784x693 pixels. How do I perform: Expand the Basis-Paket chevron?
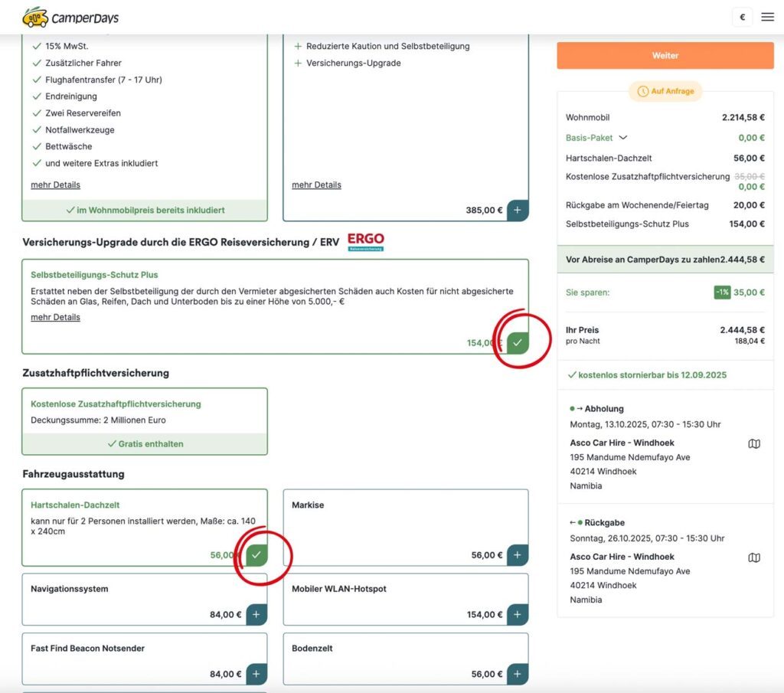623,138
